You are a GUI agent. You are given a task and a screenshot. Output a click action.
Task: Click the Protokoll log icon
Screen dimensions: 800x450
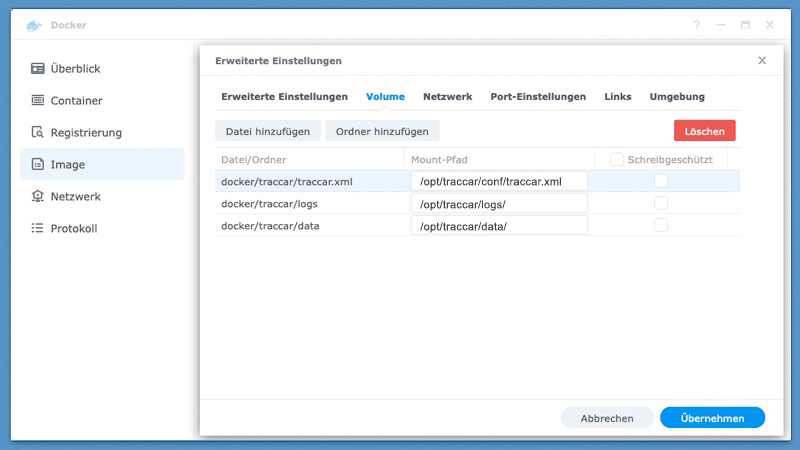tap(38, 229)
